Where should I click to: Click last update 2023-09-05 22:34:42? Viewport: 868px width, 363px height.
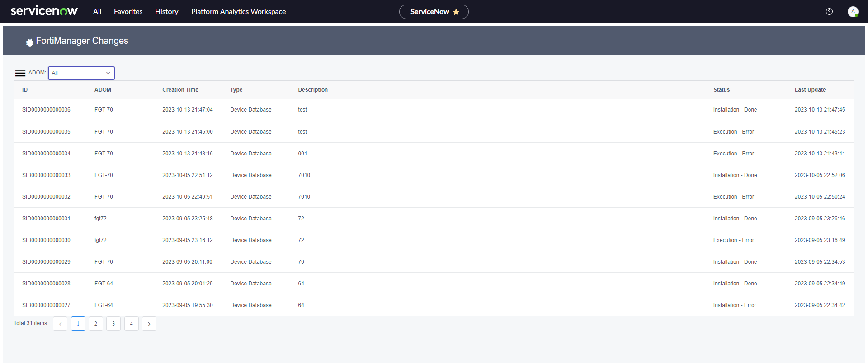(x=820, y=305)
